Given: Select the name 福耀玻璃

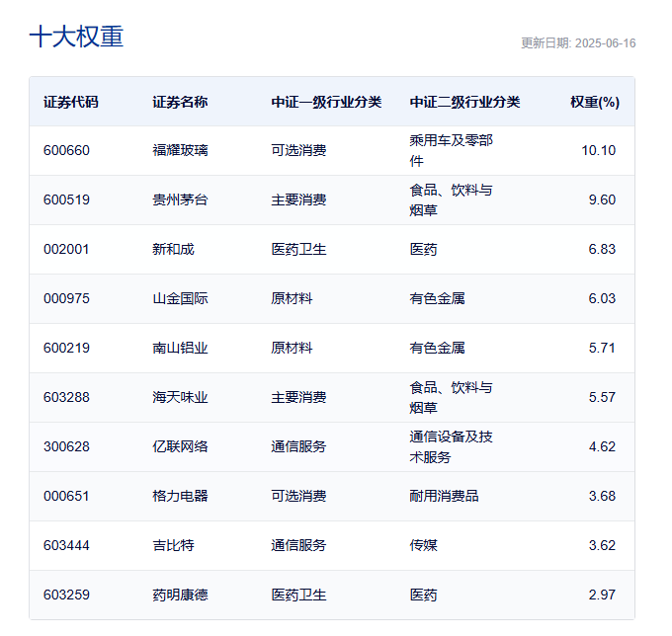Looking at the screenshot, I should coord(180,150).
